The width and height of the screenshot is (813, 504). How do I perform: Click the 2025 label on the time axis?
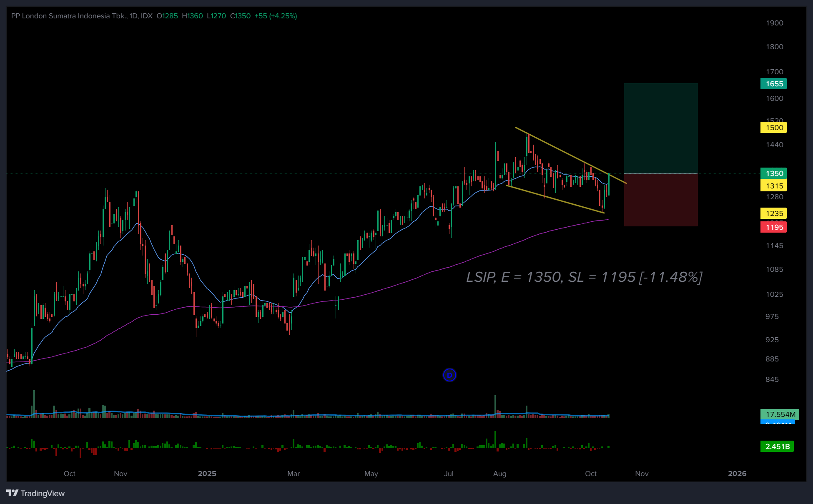point(207,474)
